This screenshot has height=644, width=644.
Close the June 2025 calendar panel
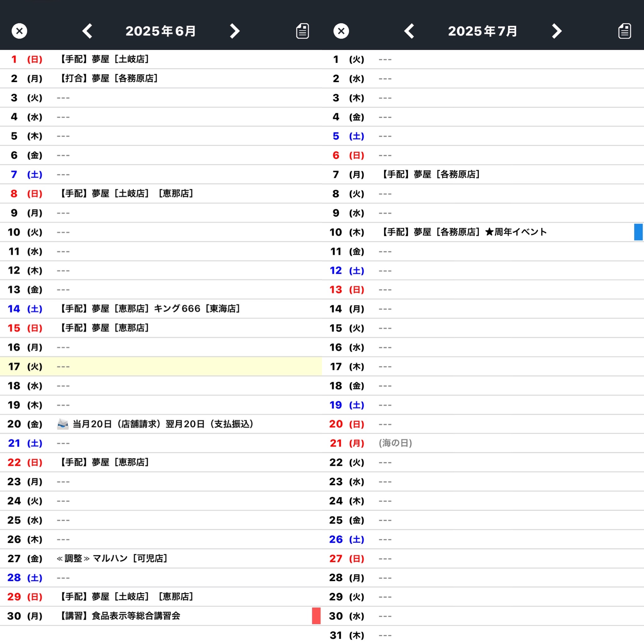click(x=19, y=31)
